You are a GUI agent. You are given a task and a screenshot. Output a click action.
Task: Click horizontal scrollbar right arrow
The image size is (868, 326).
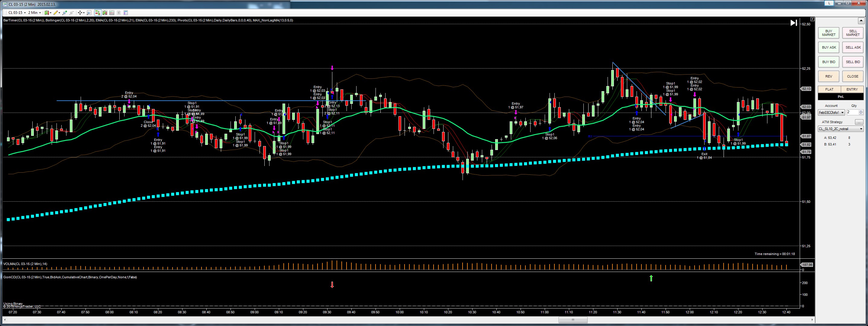812,320
